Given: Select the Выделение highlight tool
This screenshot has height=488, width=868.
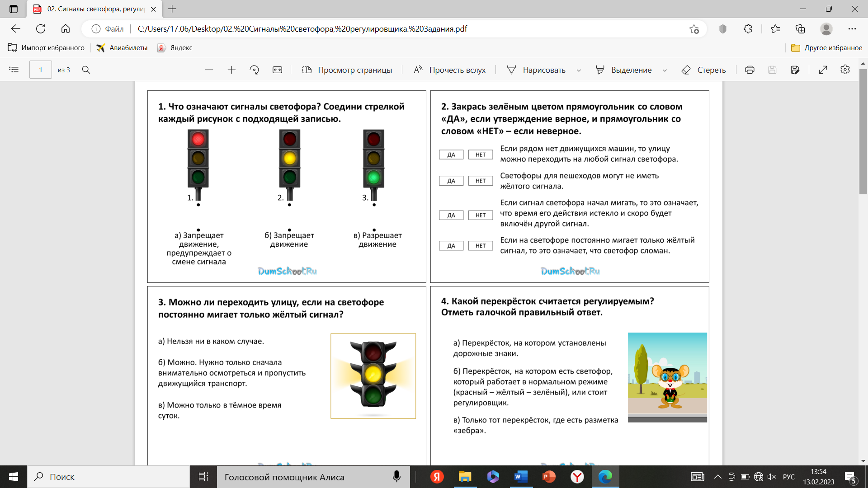Looking at the screenshot, I should pyautogui.click(x=624, y=70).
